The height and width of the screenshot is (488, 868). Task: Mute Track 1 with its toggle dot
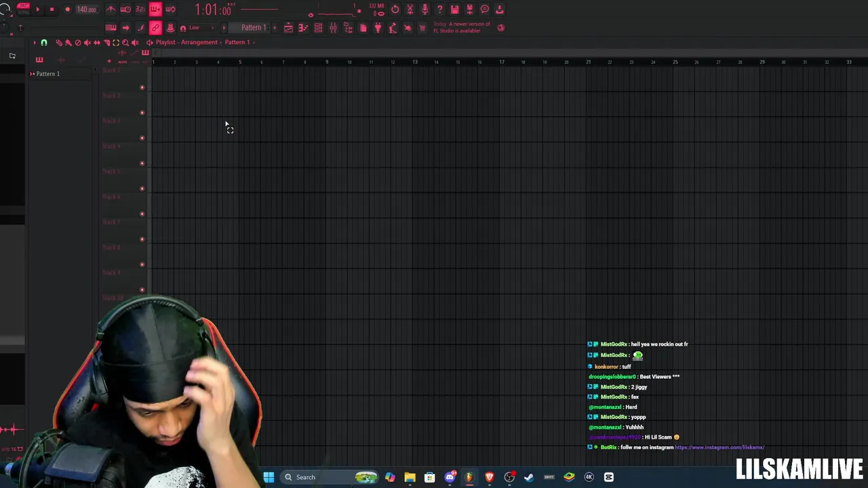click(x=142, y=87)
